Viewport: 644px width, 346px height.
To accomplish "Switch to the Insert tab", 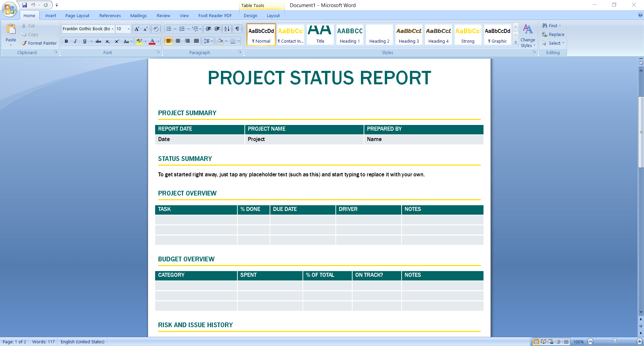I will pos(50,15).
